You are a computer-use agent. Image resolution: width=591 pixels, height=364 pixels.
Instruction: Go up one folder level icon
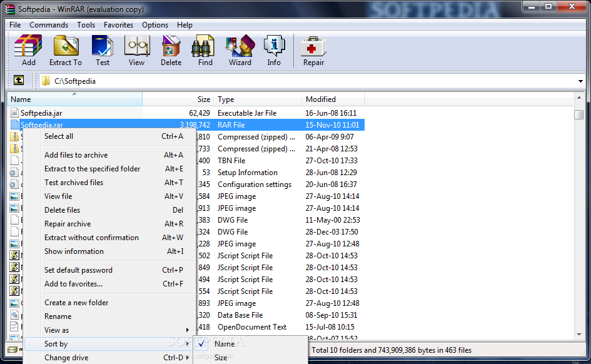click(19, 80)
